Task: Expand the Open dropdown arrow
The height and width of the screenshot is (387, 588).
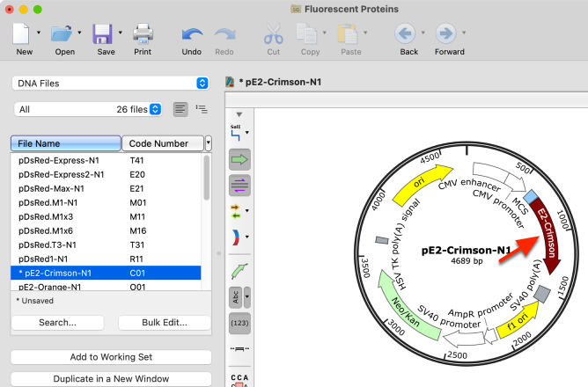Action: point(79,33)
